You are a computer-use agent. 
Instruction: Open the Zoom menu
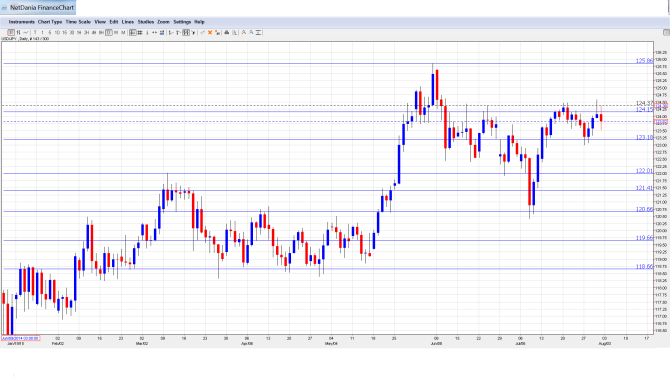tap(163, 22)
